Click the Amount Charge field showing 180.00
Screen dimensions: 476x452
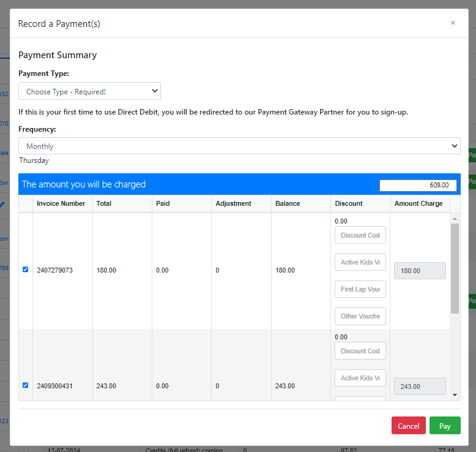pyautogui.click(x=420, y=271)
